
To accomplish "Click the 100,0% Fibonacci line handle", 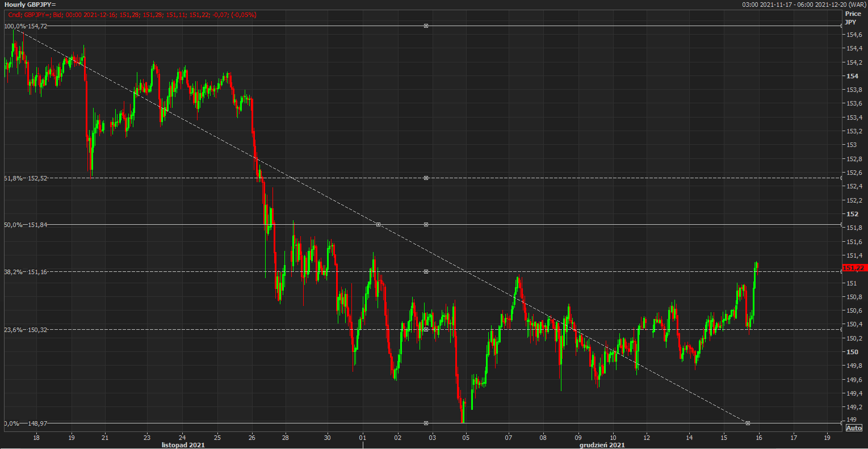I will (x=426, y=26).
